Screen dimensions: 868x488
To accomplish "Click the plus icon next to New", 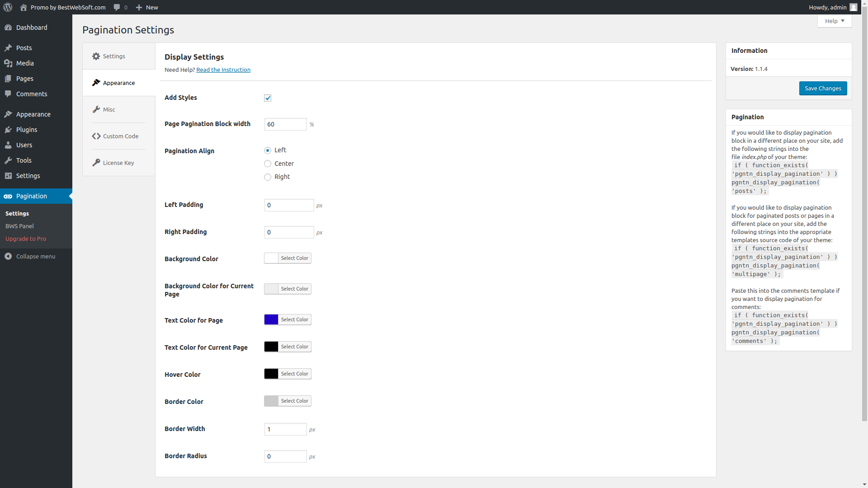I will tap(139, 7).
